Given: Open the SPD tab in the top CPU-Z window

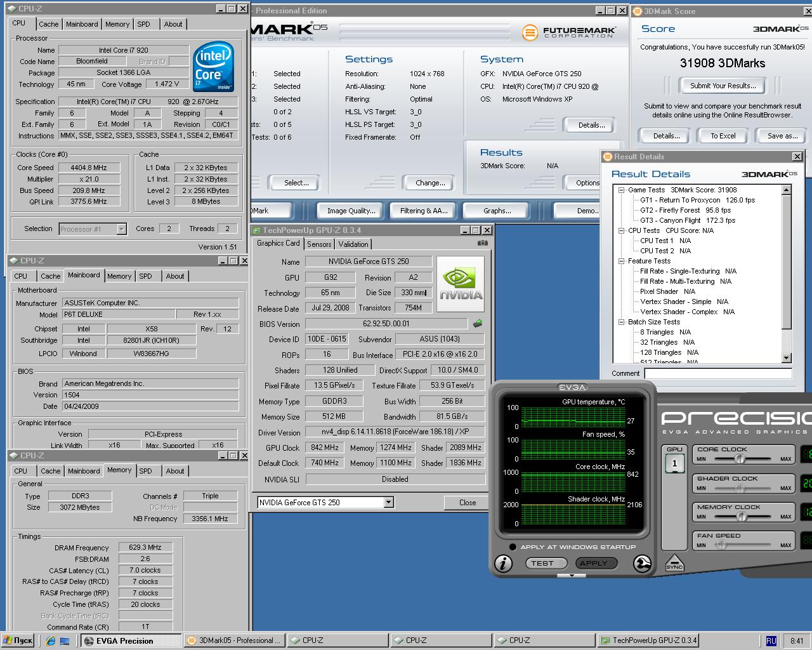Looking at the screenshot, I should pyautogui.click(x=144, y=24).
